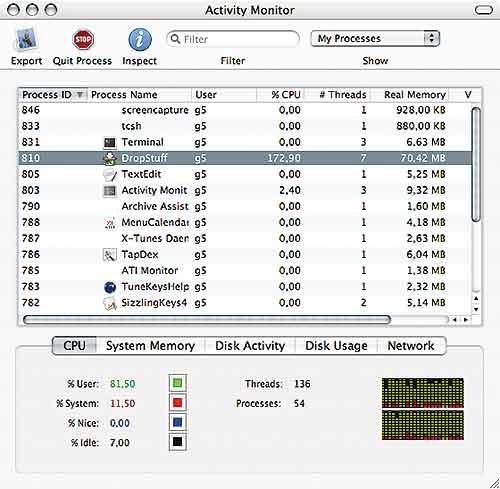Click process ID 805
Viewport: 500px width, 489px height.
pos(31,174)
